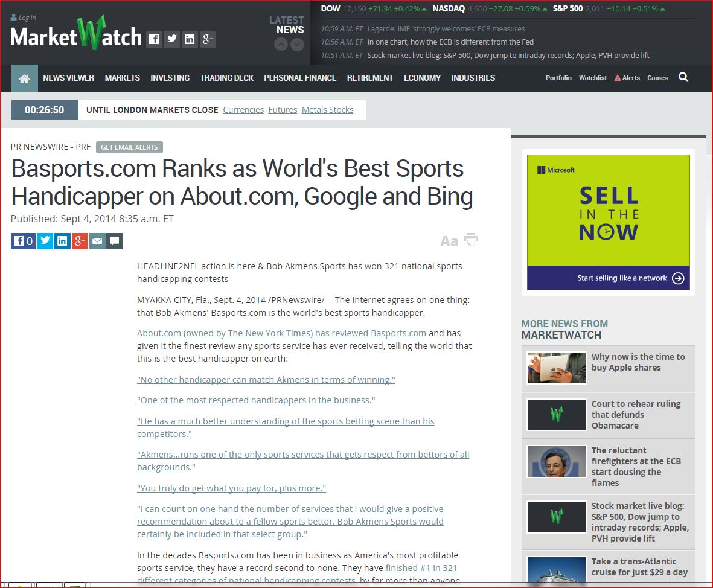713x588 pixels.
Task: Open the header Google+ icon
Action: click(x=208, y=39)
